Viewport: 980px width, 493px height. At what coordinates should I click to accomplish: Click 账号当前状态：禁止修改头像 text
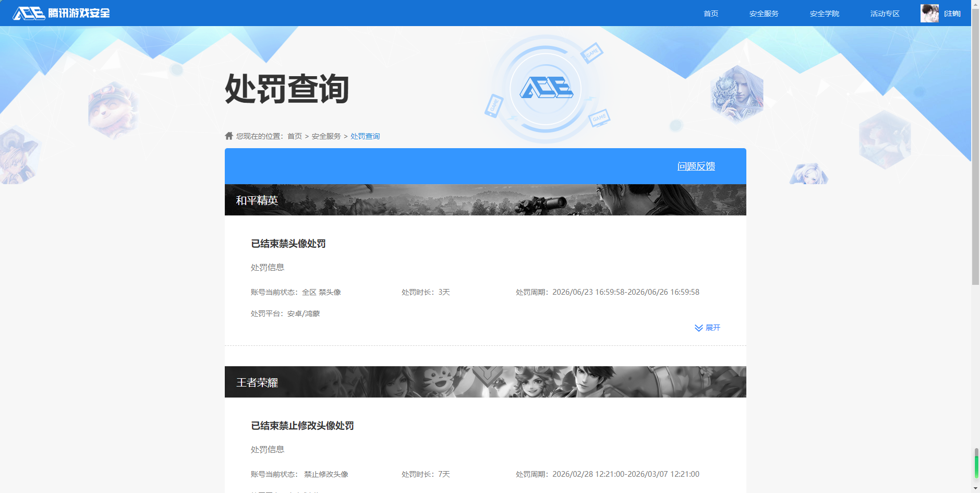[299, 474]
